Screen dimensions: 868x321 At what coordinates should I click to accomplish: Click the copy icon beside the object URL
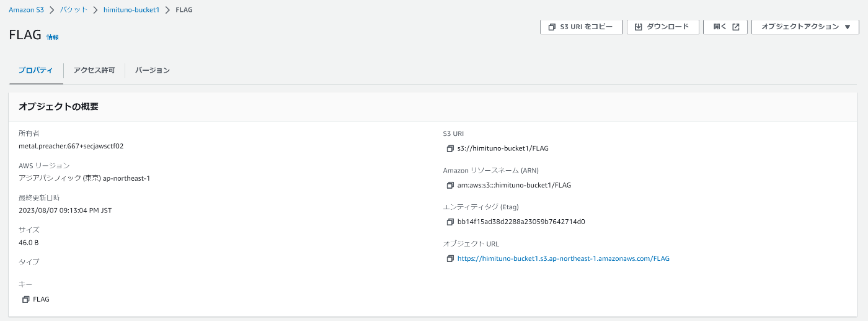pos(450,258)
